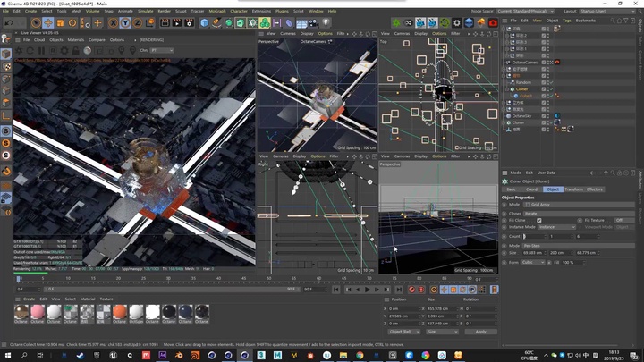Toggle the Fix Clone checkbox
Image resolution: width=644 pixels, height=362 pixels.
538,220
